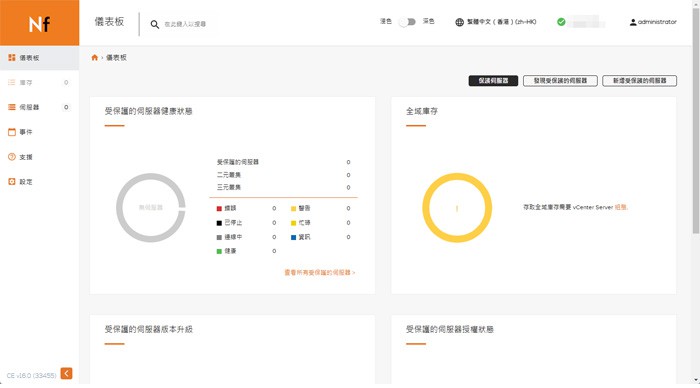Click the 受保護的伺服器授權狀態 panel heading
700x388 pixels.
450,330
